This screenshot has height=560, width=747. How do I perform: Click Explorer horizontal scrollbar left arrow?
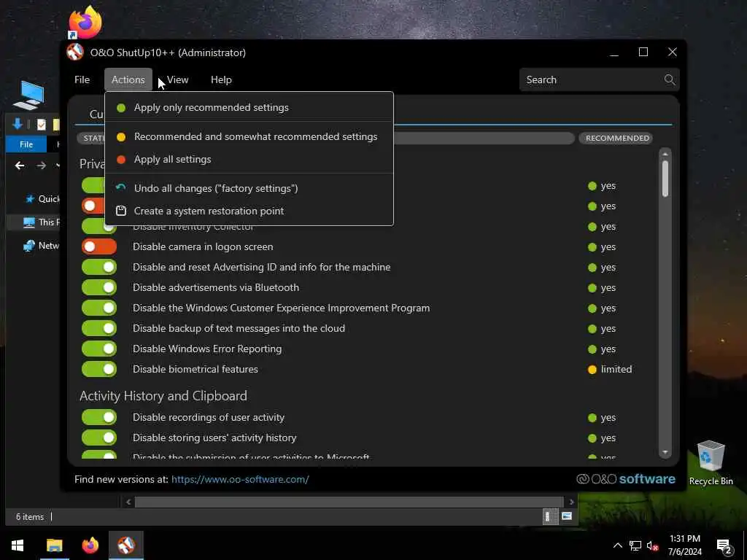tap(128, 502)
